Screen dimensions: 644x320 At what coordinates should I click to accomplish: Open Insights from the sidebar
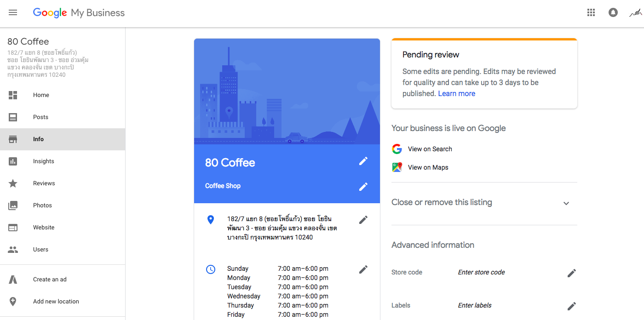pos(63,161)
